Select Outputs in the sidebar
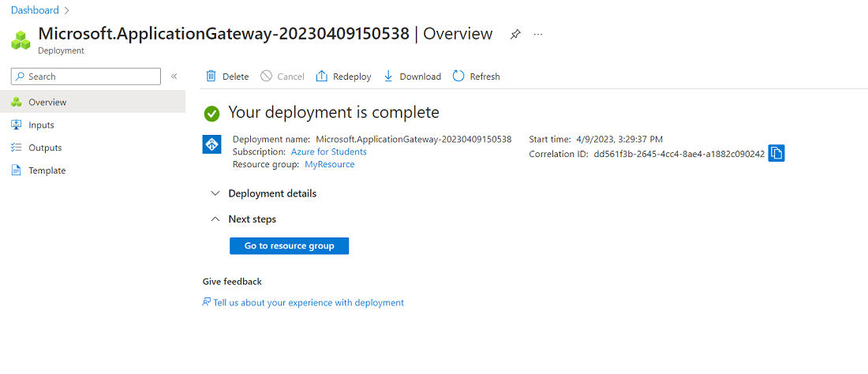Image resolution: width=868 pixels, height=374 pixels. tap(45, 148)
